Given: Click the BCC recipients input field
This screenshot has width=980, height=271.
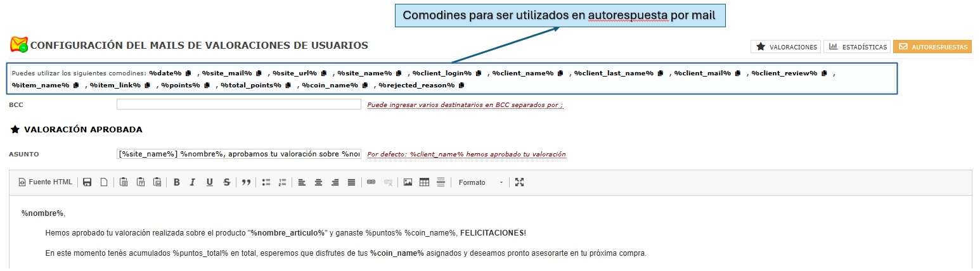Looking at the screenshot, I should click(239, 104).
